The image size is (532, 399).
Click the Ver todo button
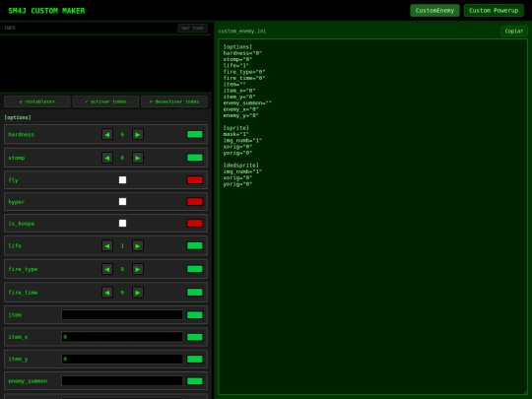(192, 28)
